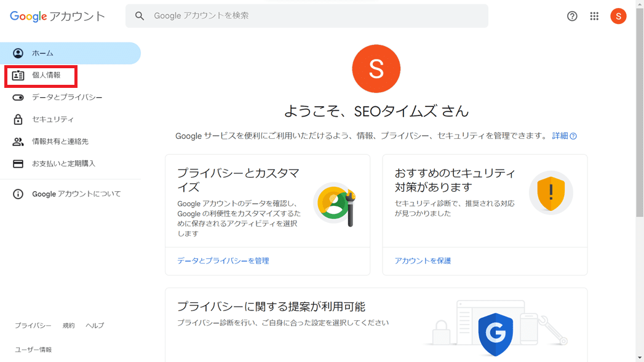Open the おすすめのセキュリティ対策があります card title
Image resolution: width=644 pixels, height=362 pixels.
[455, 180]
